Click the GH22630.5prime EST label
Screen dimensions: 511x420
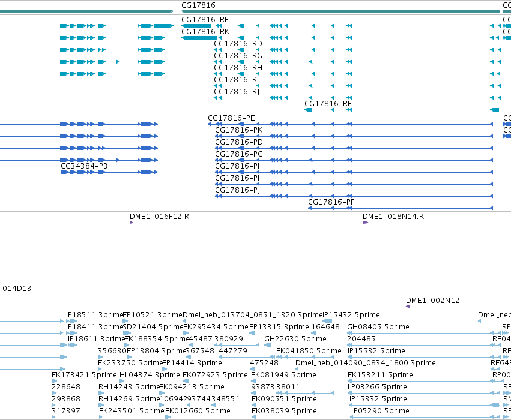tap(295, 339)
